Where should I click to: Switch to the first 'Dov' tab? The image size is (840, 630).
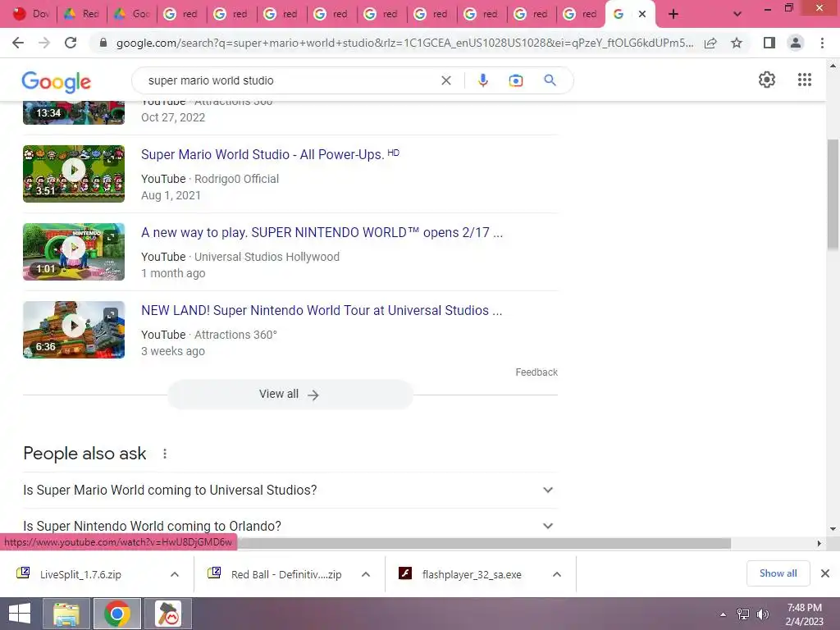[31, 14]
